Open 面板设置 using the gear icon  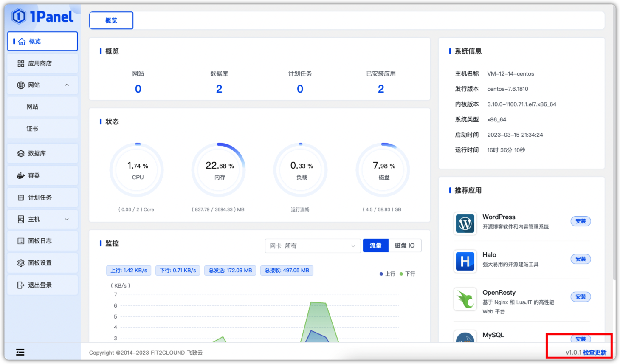[x=20, y=262]
